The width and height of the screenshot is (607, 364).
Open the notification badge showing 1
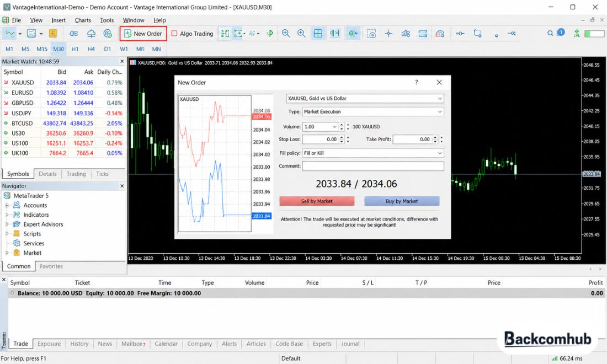561,32
